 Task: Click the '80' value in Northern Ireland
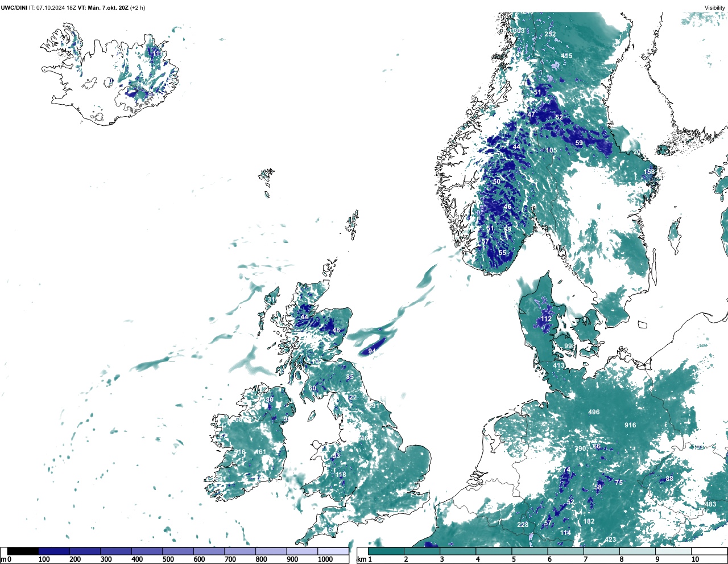270,400
